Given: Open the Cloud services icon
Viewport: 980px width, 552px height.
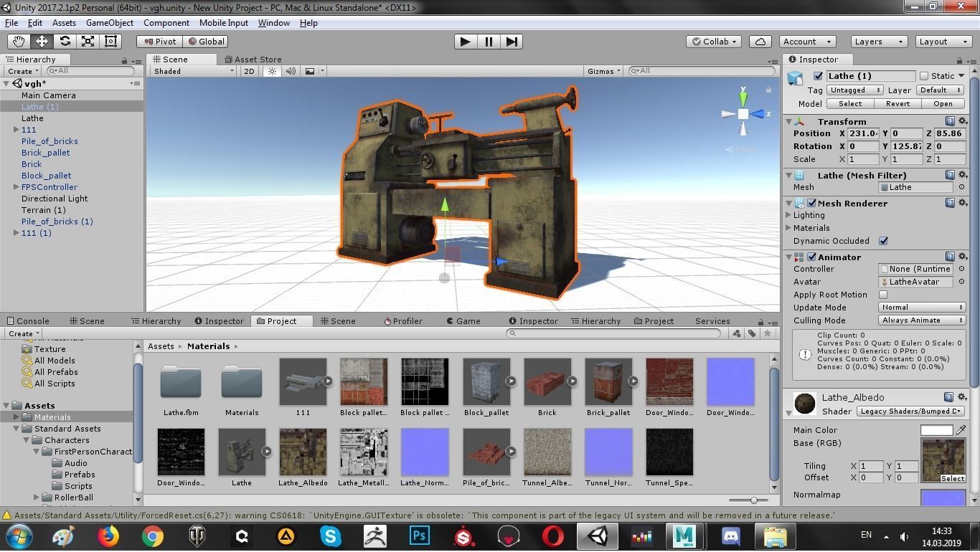Looking at the screenshot, I should [760, 42].
